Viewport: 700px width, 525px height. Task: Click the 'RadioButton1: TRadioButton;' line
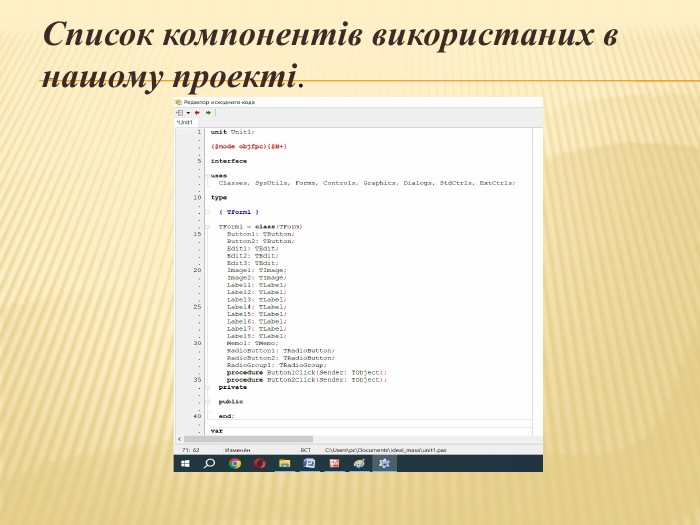281,351
